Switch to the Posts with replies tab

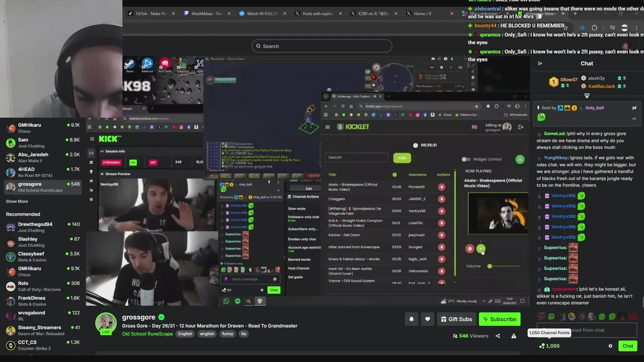(318, 14)
